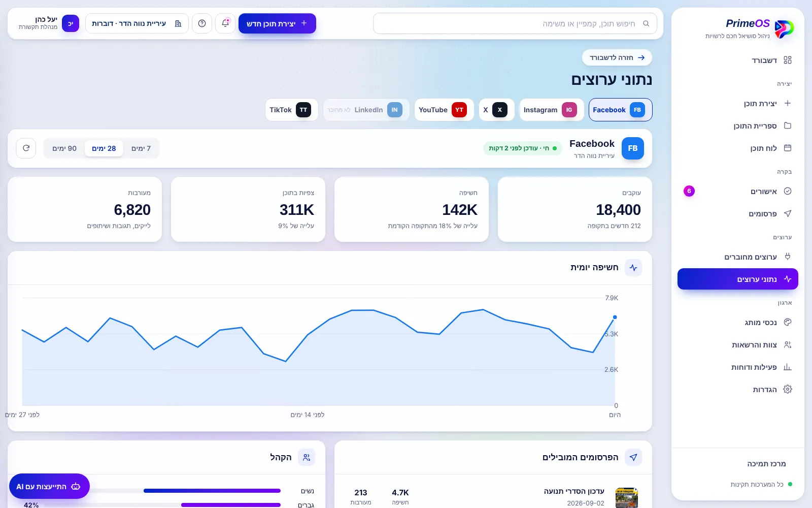This screenshot has width=812, height=508.
Task: Open the התייעצות עם AI assistant button
Action: pos(49,486)
